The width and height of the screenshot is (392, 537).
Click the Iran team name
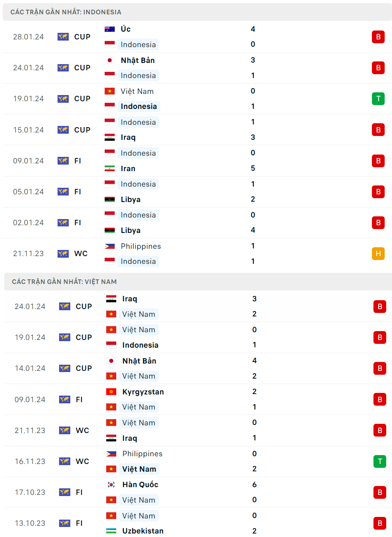tap(128, 168)
